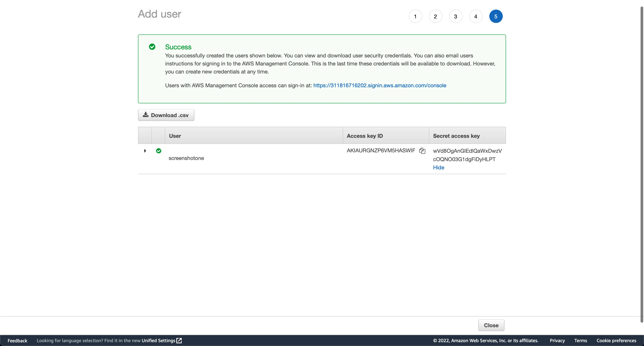Open Privacy footer link
This screenshot has height=346, width=644.
557,340
